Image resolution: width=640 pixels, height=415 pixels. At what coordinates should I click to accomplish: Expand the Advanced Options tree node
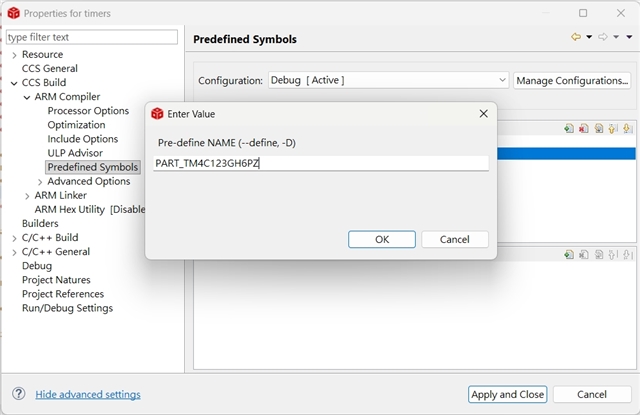point(39,181)
